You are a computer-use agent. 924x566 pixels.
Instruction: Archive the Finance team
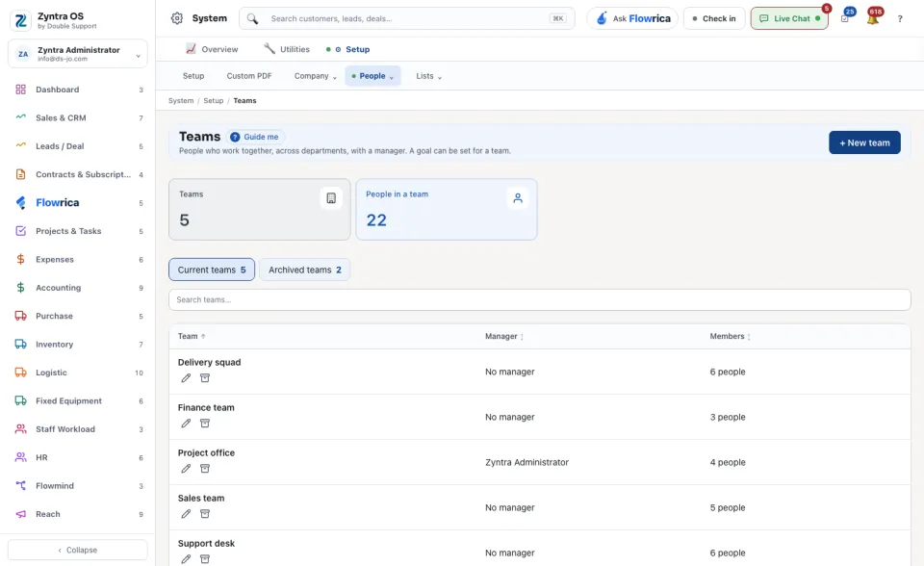click(x=204, y=424)
